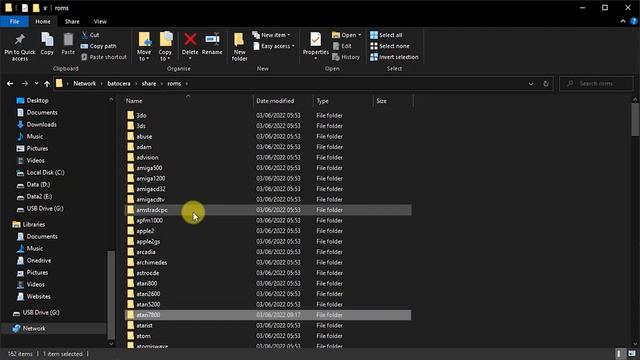The image size is (640, 360).
Task: Select the apple2gs folder
Action: point(268,241)
